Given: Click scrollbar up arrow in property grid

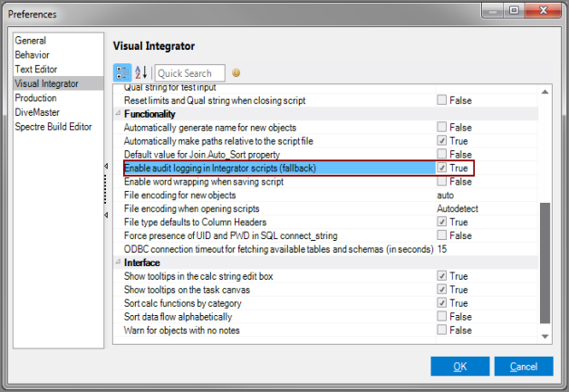Looking at the screenshot, I should click(545, 92).
